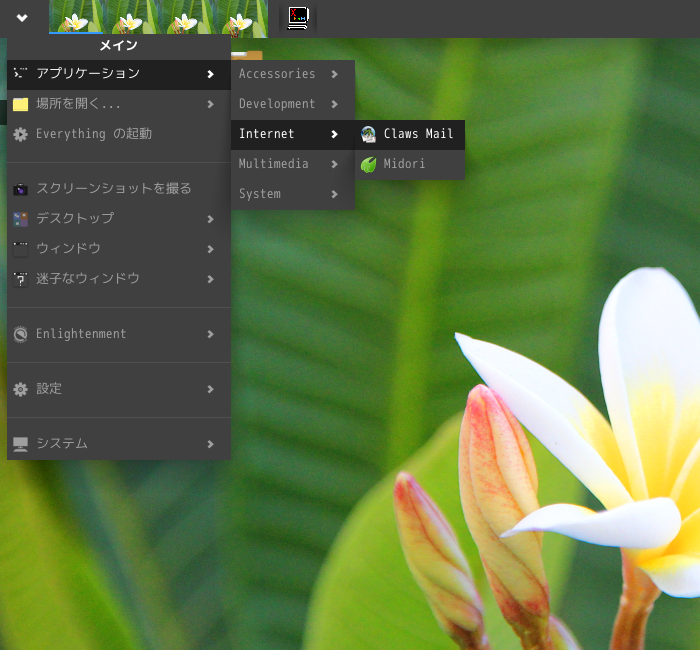The image size is (700, 650).
Task: Click the folder icon beside 場所を開く
Action: click(21, 104)
